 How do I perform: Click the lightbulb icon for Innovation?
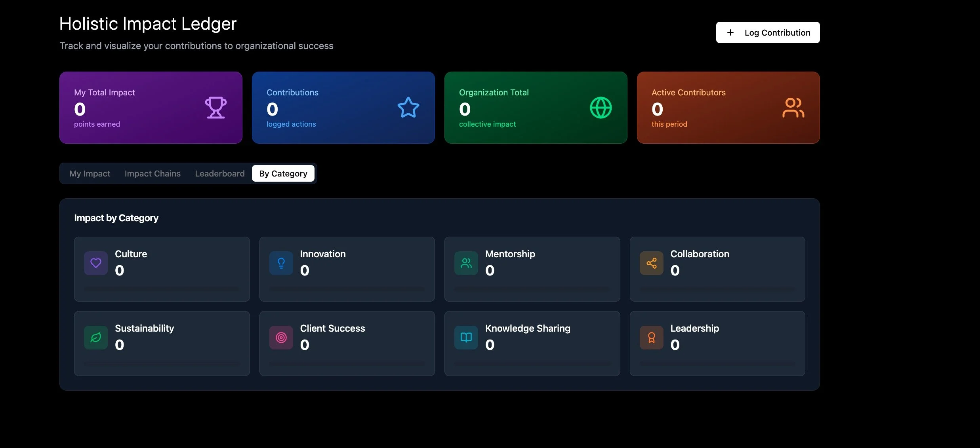point(281,263)
